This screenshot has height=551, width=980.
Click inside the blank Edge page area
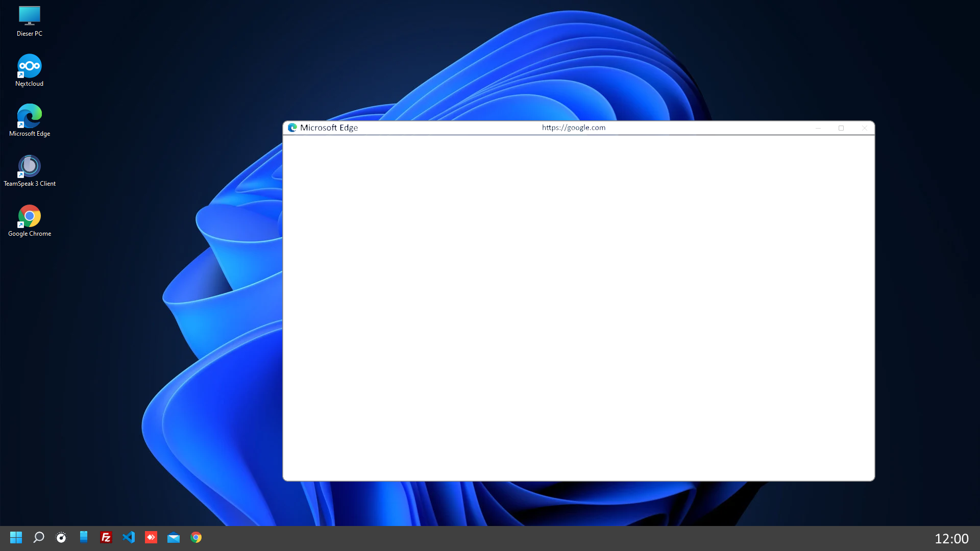578,308
